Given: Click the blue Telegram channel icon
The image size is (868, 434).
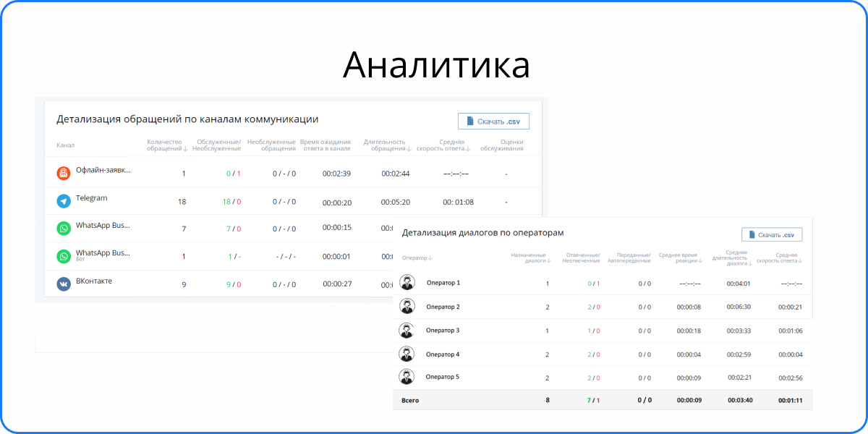Looking at the screenshot, I should tap(64, 202).
